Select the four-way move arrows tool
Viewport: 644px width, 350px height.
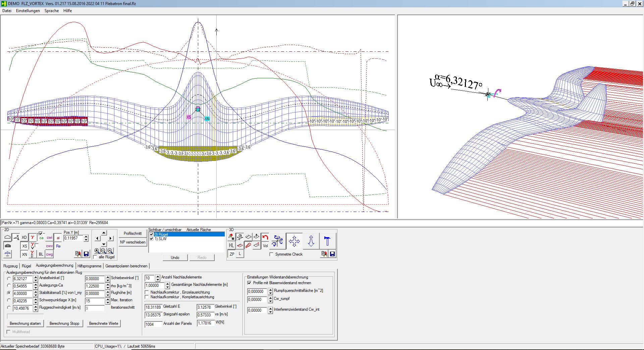[x=294, y=241]
